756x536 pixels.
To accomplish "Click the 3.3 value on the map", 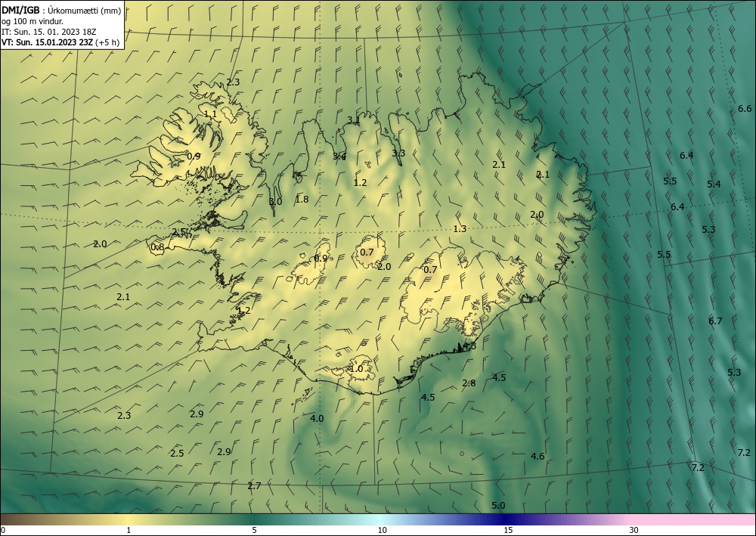I will tap(398, 153).
